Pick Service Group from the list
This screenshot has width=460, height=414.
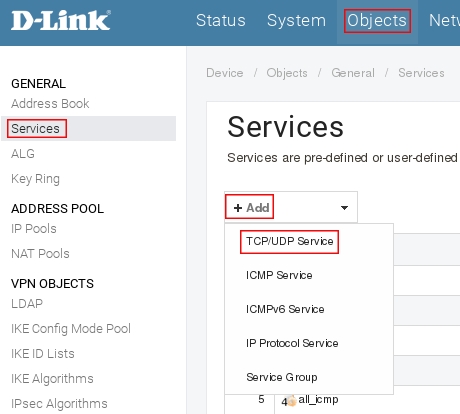tap(282, 377)
